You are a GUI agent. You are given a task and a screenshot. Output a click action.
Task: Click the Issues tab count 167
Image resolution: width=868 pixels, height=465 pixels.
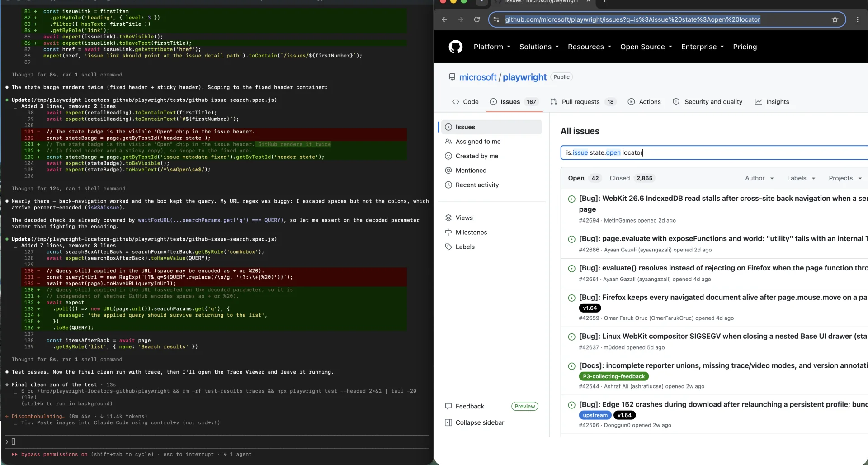tap(531, 102)
